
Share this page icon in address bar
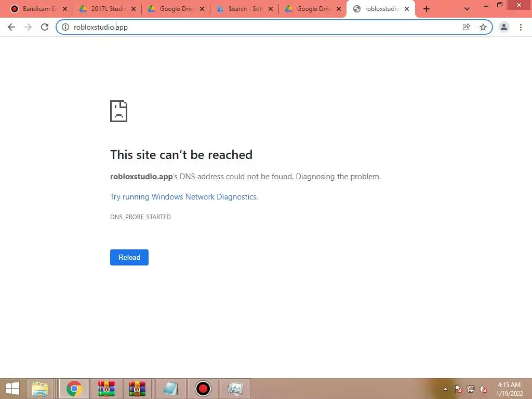[467, 27]
